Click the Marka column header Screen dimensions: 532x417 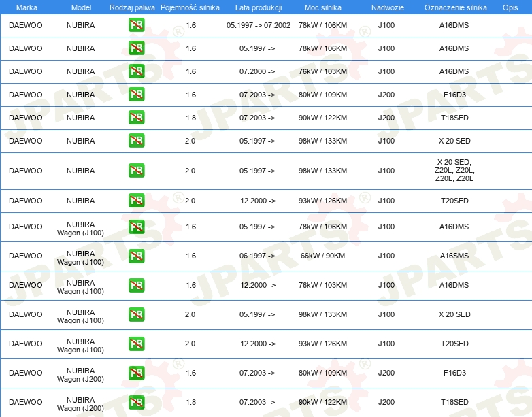pos(27,7)
